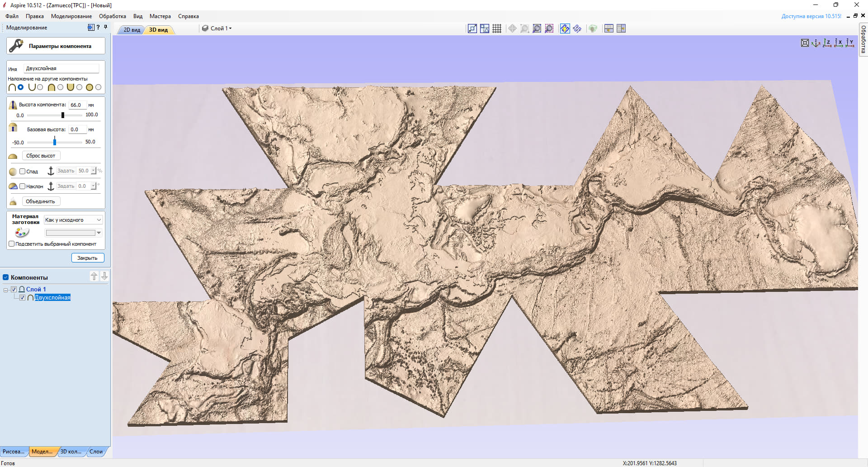The width and height of the screenshot is (868, 467).
Task: Check Подсветить выбранный компонент option
Action: (x=12, y=244)
